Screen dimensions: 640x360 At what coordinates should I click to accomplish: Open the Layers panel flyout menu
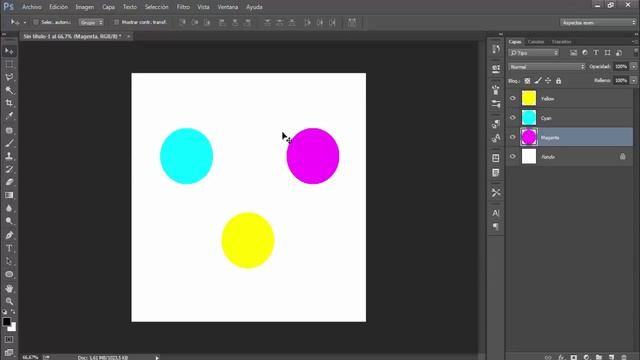(x=635, y=42)
